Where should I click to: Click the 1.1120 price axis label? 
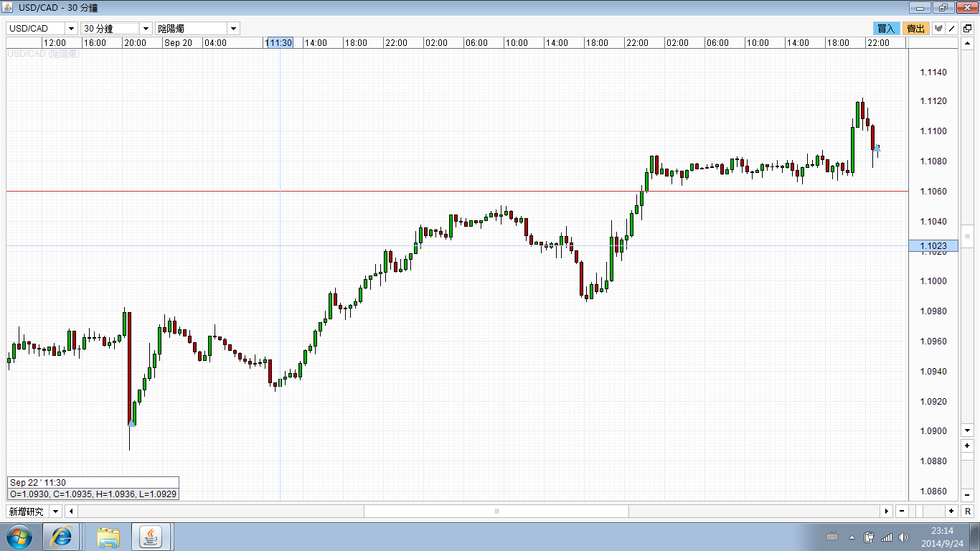tap(933, 101)
